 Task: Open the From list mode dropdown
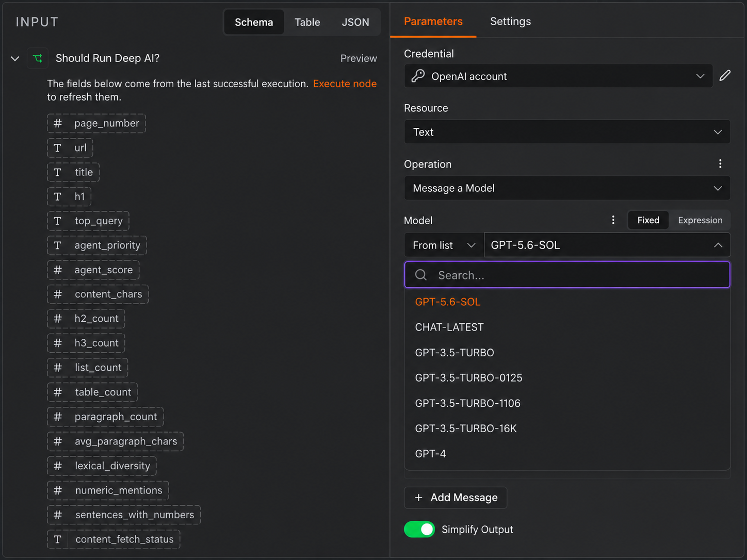pos(444,245)
